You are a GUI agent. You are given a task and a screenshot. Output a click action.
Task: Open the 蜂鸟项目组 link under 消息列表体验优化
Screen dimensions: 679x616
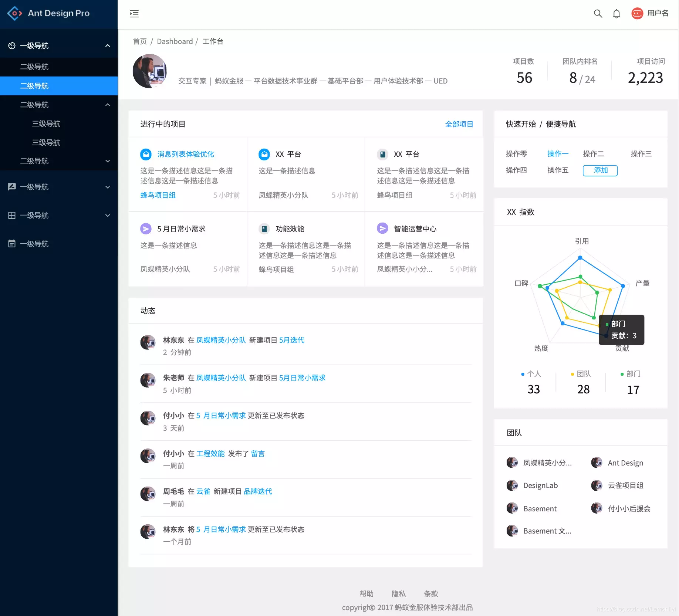point(158,195)
